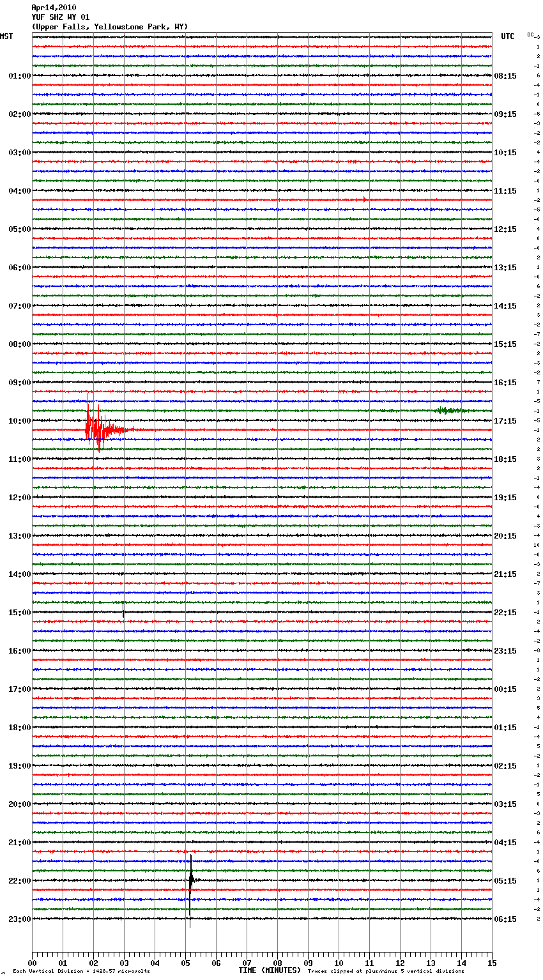Select the 03:00 MST time label
Screen dimensions: 543x980
point(20,153)
